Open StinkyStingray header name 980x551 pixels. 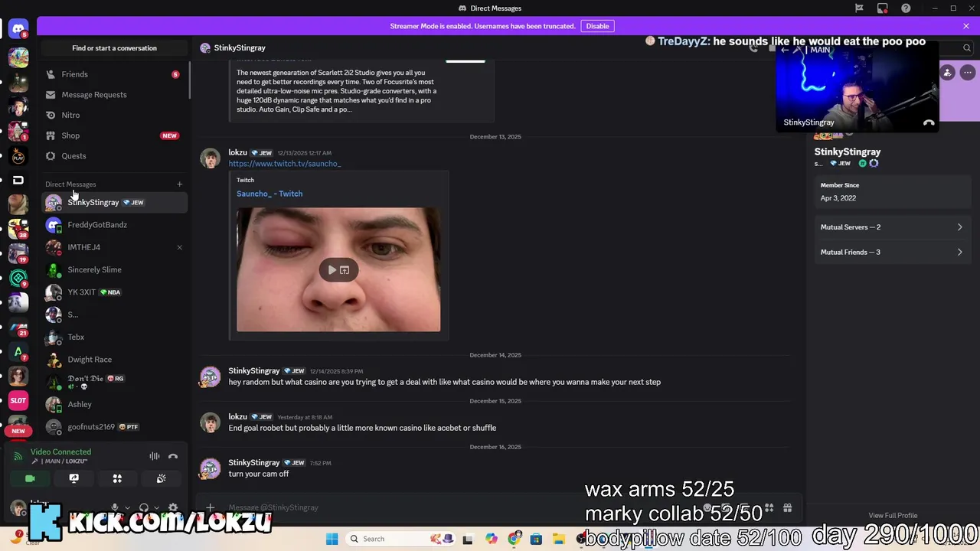pos(240,47)
